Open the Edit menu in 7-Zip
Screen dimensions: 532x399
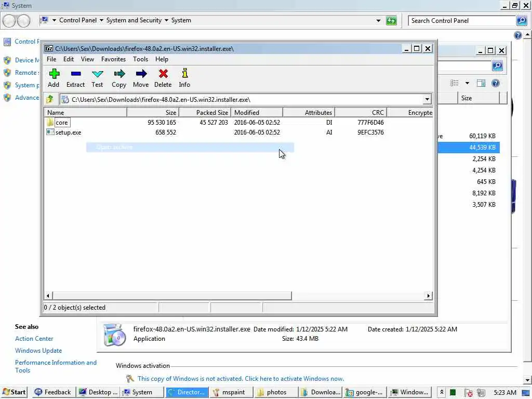69,59
